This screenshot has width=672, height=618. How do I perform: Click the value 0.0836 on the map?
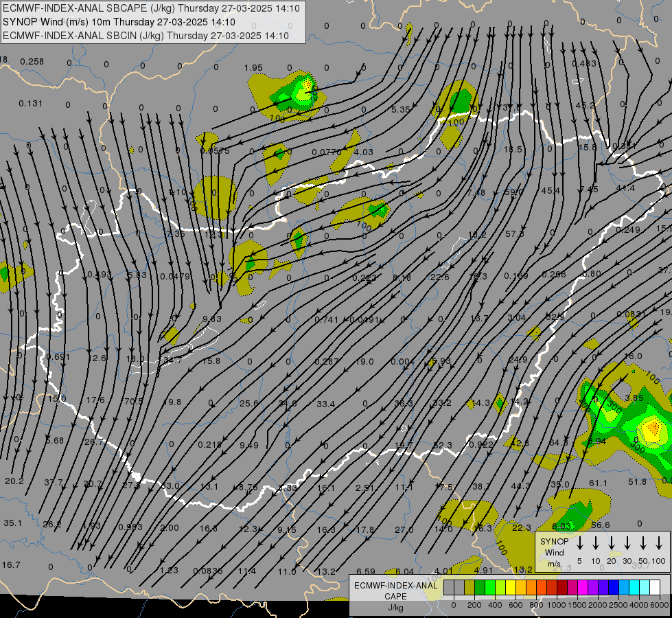point(208,571)
